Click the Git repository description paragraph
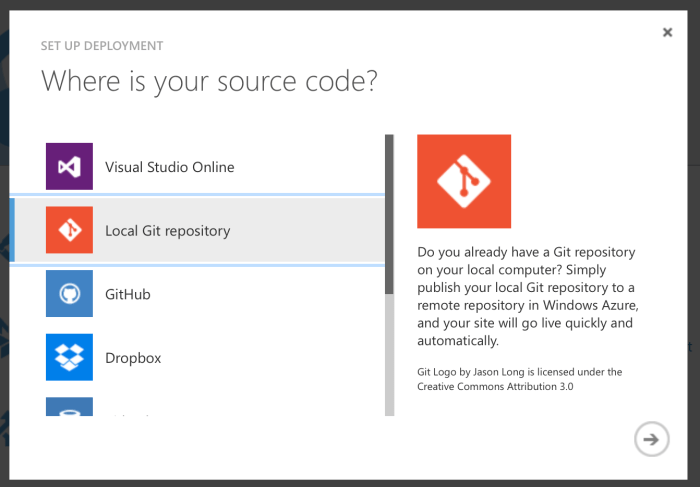The image size is (700, 487). [528, 296]
